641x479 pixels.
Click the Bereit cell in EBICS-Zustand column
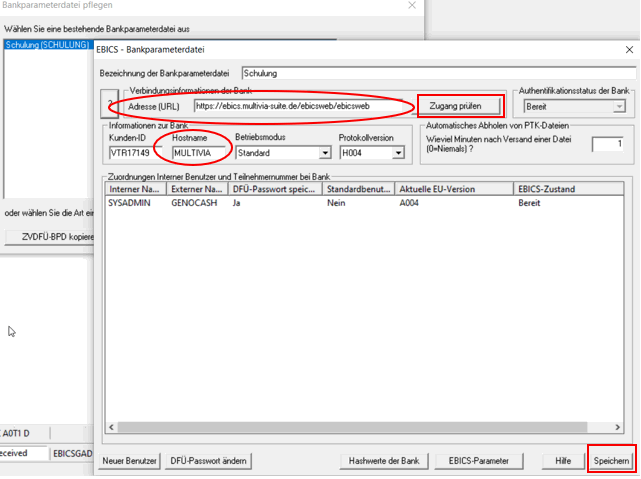point(529,203)
